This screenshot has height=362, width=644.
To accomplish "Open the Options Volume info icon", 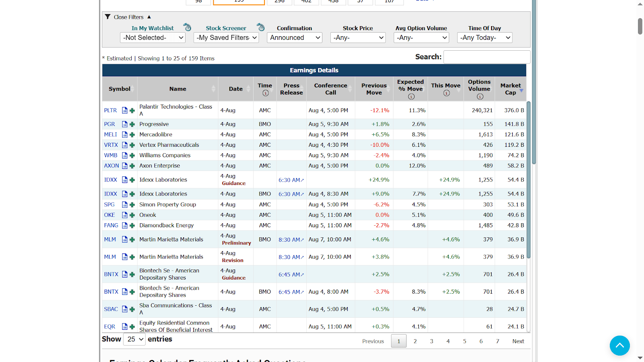I will (480, 97).
